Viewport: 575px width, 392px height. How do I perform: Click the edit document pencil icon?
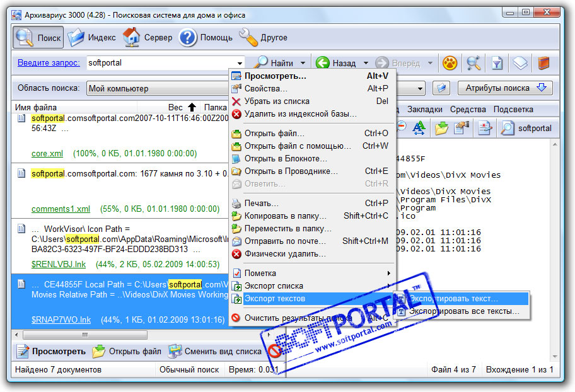coord(485,128)
